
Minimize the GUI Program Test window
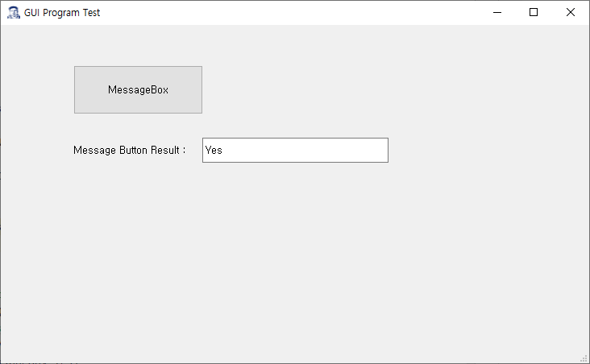pyautogui.click(x=497, y=12)
